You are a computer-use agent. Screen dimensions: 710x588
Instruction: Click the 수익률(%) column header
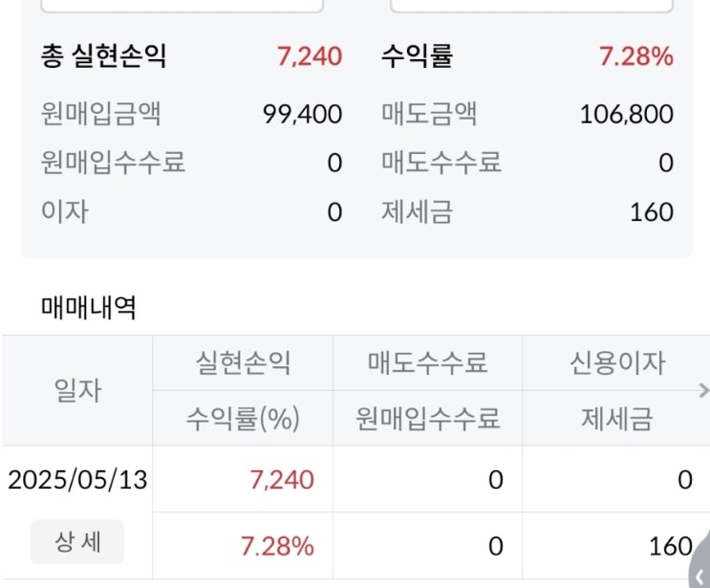coord(243,418)
